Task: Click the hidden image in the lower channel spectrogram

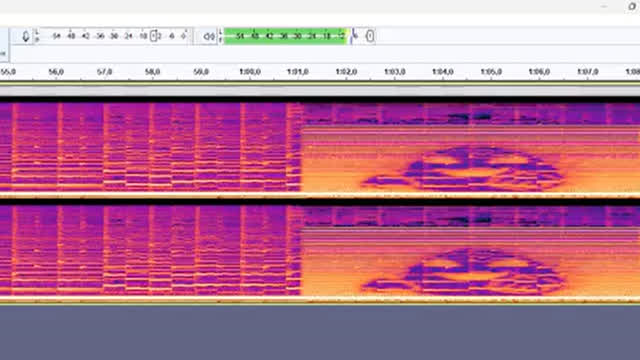Action: (463, 271)
